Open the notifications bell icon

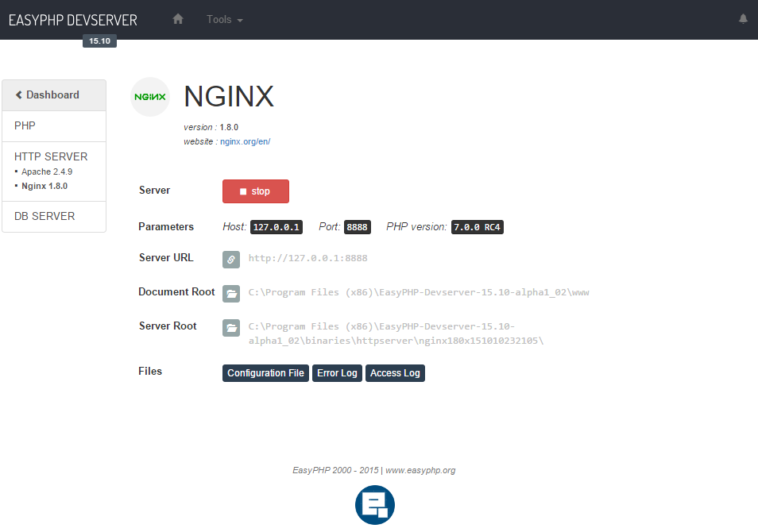[743, 19]
